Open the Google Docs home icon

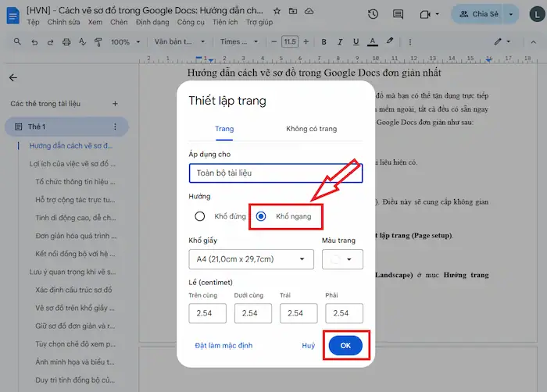tap(13, 16)
